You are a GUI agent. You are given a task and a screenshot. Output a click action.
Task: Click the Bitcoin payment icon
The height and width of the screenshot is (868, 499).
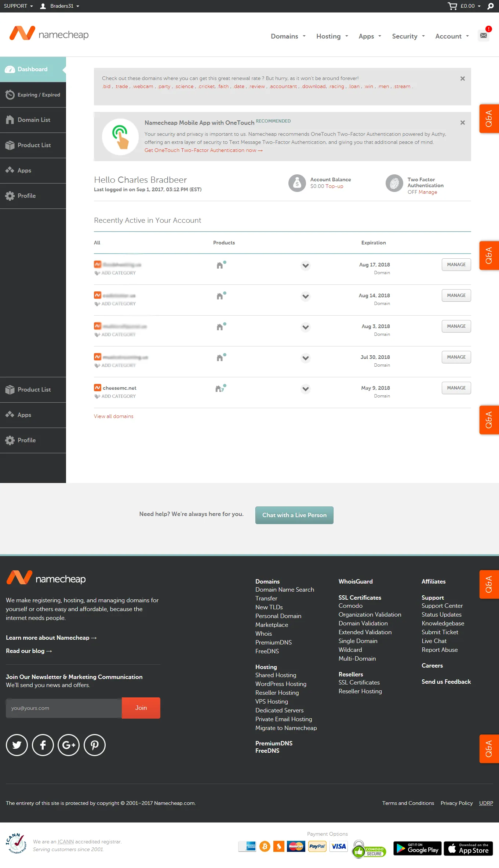pos(265,846)
